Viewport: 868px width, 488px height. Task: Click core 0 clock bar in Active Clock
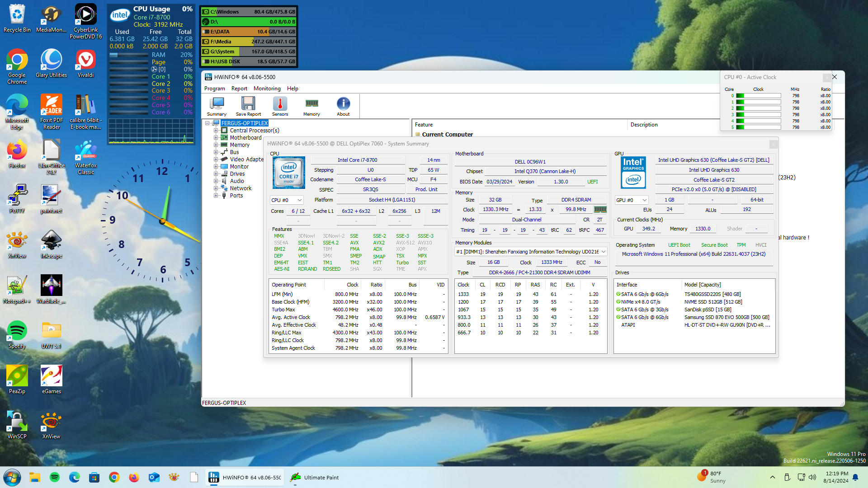point(758,96)
